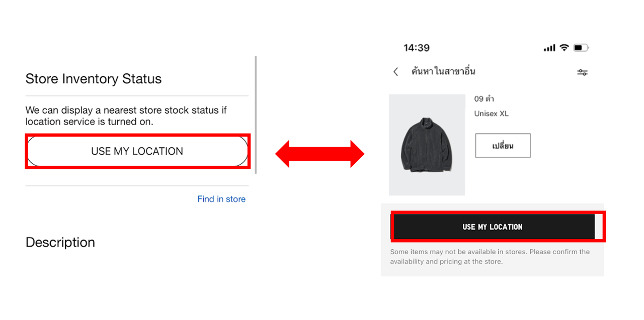Click the vertical scrollbar beside inventory panel
Image resolution: width=644 pixels, height=320 pixels.
[x=256, y=115]
